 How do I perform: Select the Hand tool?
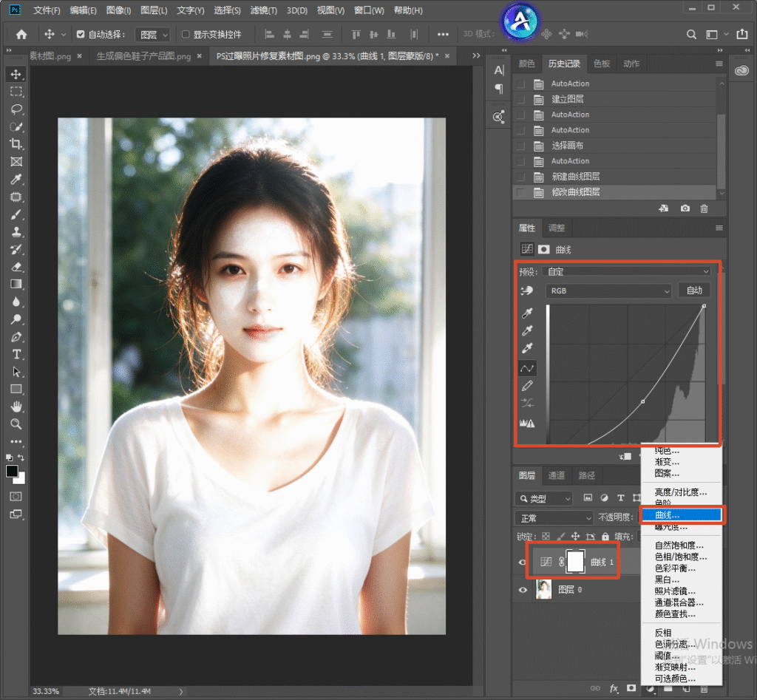tap(16, 407)
